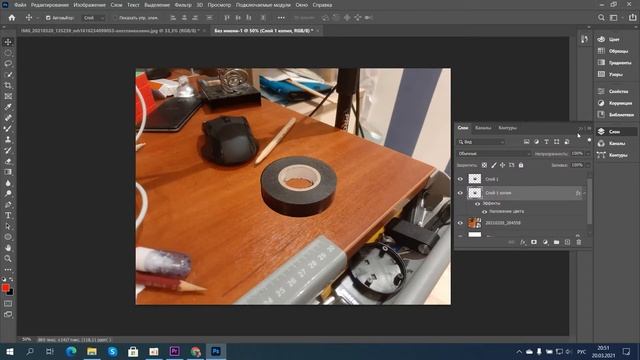The height and width of the screenshot is (360, 640).
Task: Toggle the Автовыбор checkbox
Action: point(48,18)
